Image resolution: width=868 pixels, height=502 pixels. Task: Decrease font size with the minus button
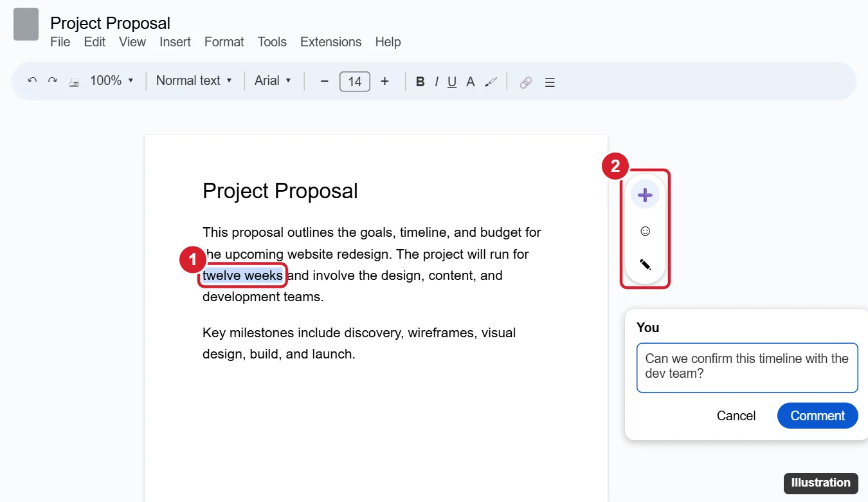(x=325, y=81)
